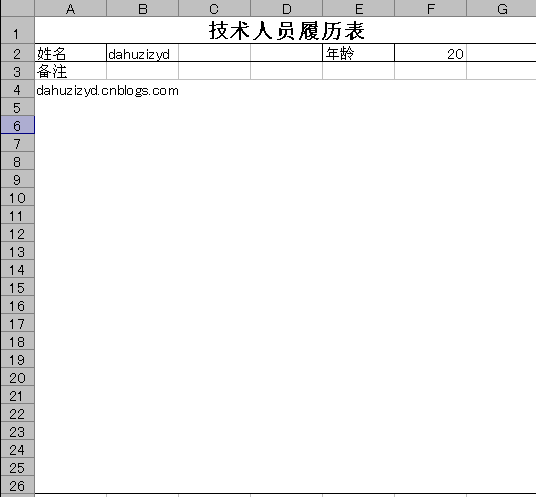Select row 5 header
Screen dimensions: 536x497
click(17, 107)
